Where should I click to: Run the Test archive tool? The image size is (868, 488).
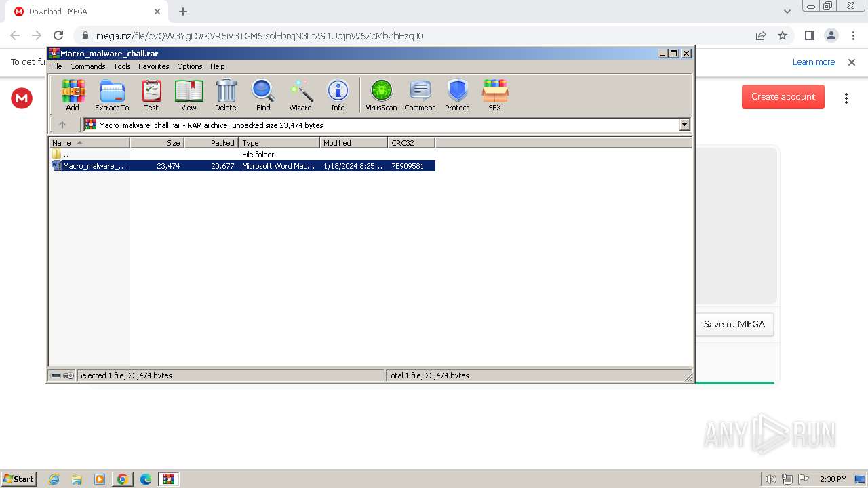pyautogui.click(x=151, y=95)
